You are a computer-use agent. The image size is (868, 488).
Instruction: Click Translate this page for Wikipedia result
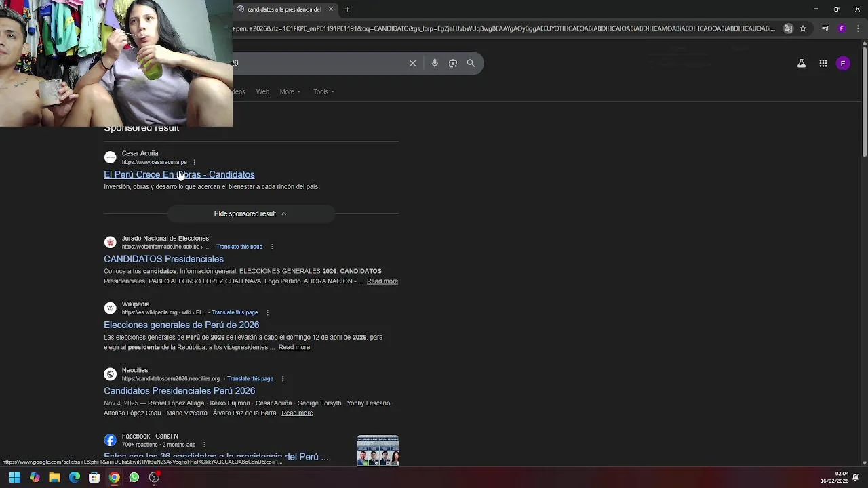[235, 312]
